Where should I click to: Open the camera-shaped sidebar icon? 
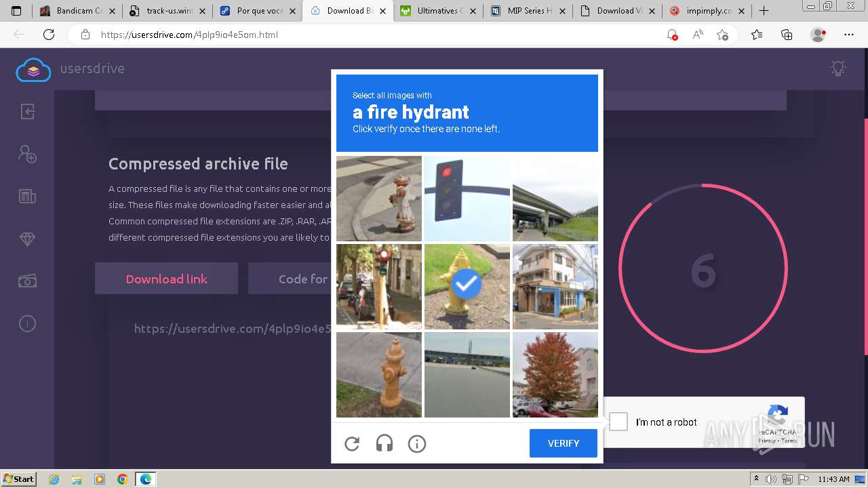tap(27, 281)
